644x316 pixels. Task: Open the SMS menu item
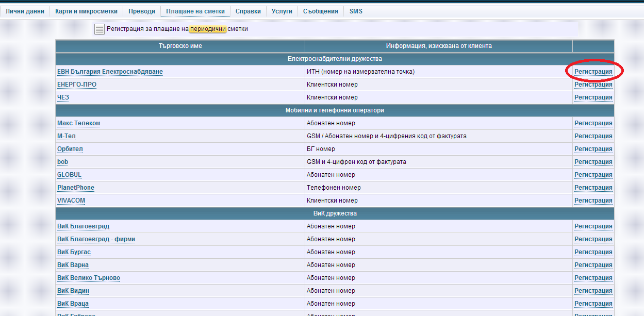tap(356, 11)
